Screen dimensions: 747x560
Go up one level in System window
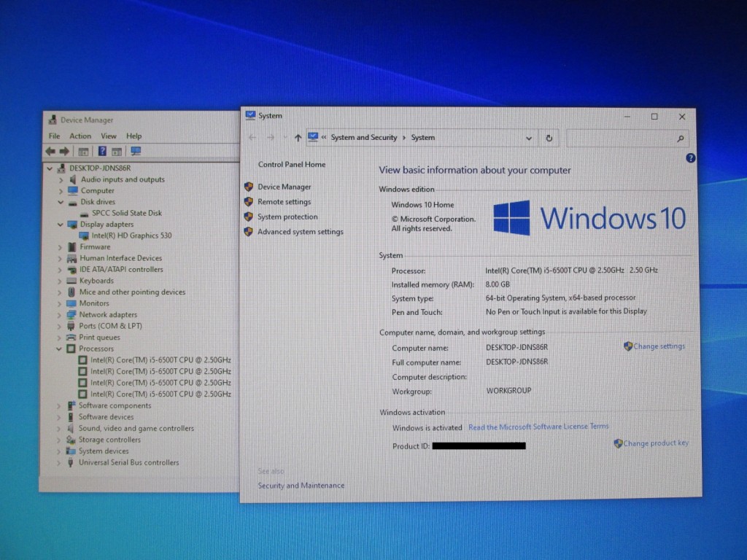(x=298, y=138)
